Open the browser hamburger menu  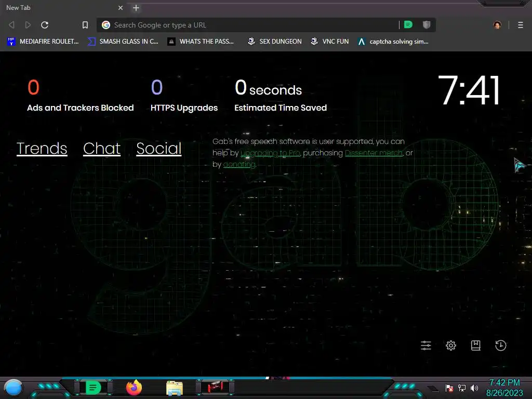tap(521, 25)
